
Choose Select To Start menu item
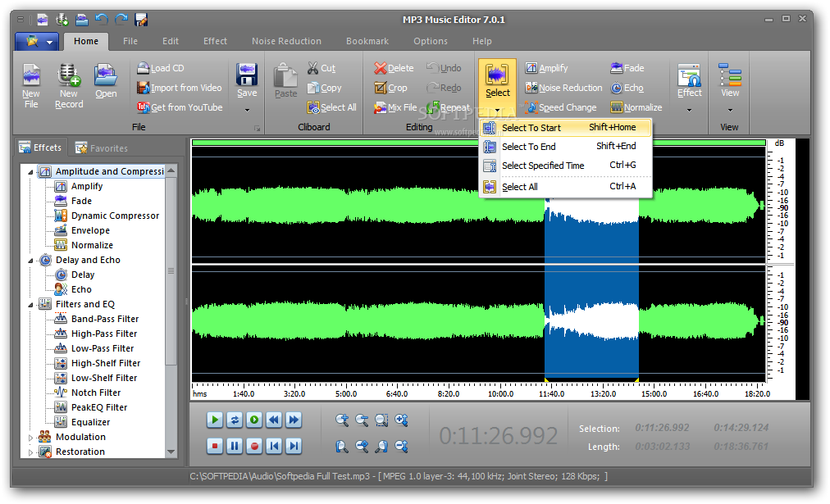[566, 128]
